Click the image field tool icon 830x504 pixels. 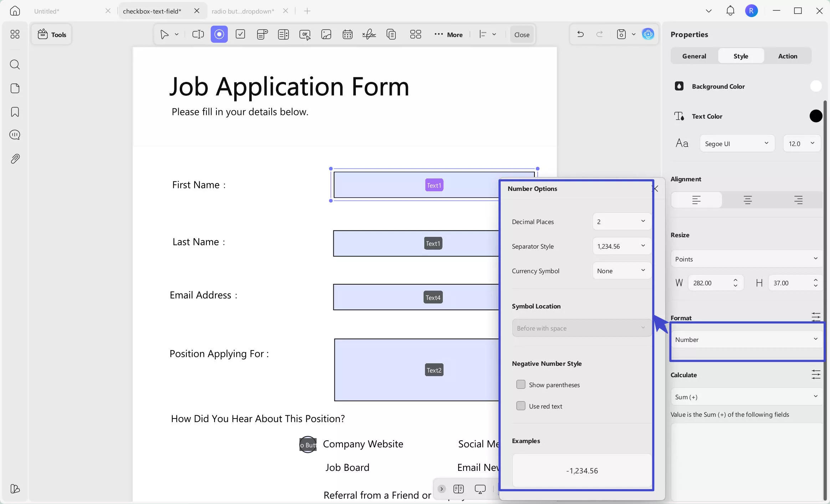[x=326, y=35]
